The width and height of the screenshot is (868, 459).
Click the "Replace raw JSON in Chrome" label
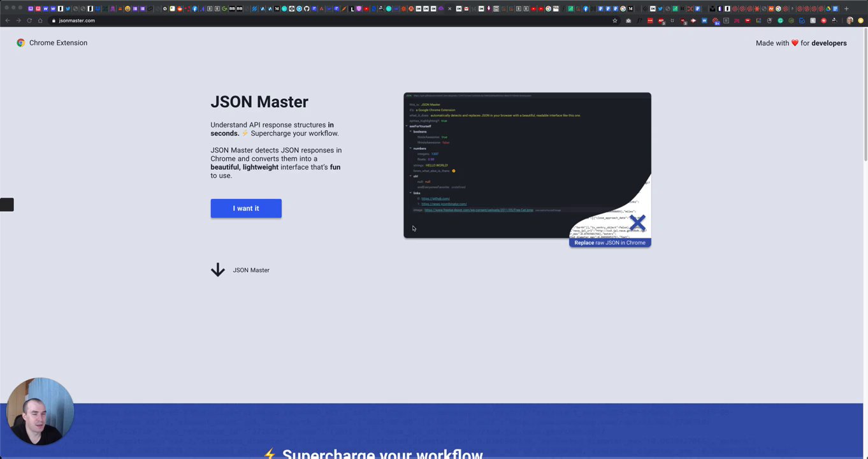click(x=610, y=243)
